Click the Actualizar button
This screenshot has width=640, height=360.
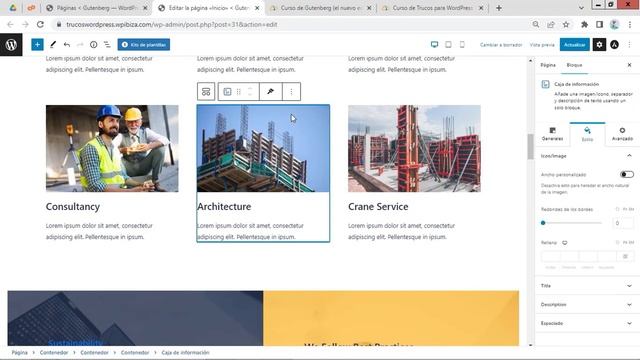coord(575,44)
